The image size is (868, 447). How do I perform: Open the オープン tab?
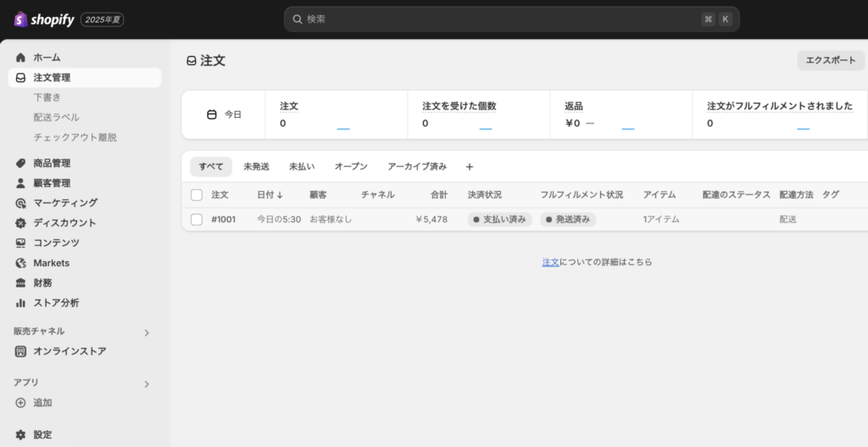click(351, 167)
